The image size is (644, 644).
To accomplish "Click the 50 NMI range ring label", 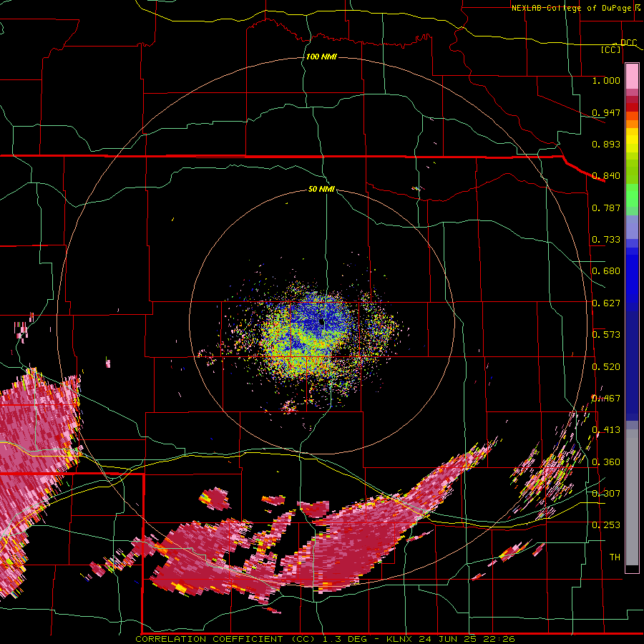I will (x=321, y=189).
